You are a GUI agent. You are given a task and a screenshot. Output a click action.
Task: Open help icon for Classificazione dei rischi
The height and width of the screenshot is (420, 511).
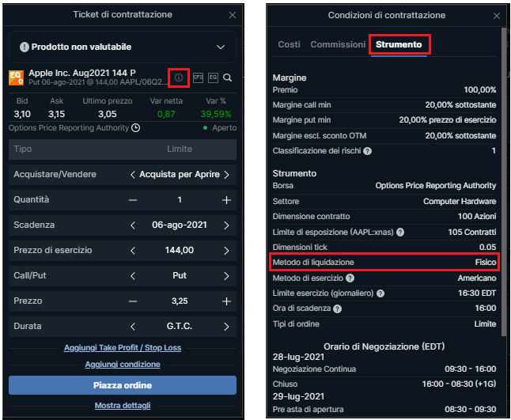pos(367,151)
